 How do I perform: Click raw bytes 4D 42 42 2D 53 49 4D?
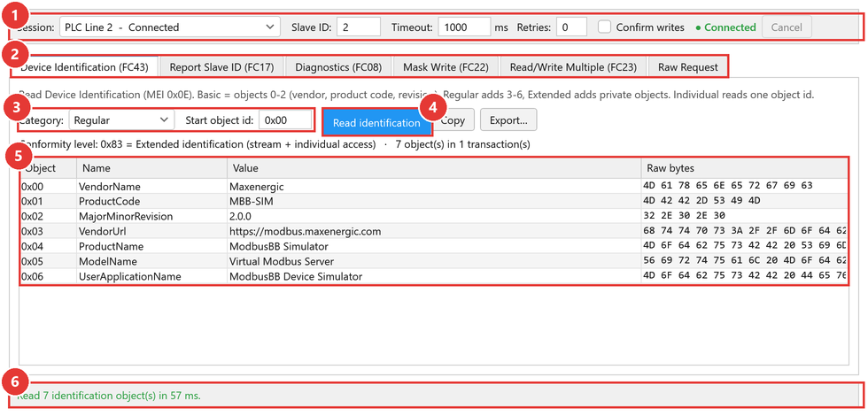pos(702,201)
